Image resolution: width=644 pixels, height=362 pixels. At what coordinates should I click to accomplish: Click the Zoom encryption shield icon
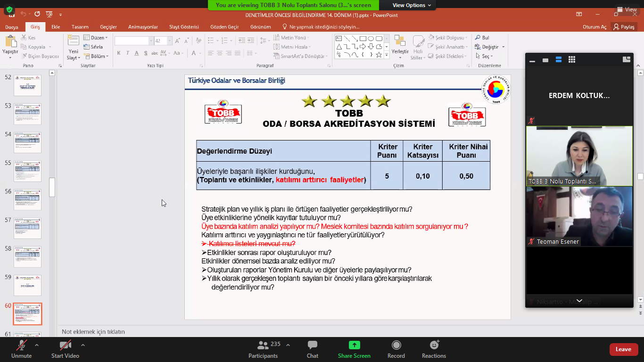click(x=8, y=9)
